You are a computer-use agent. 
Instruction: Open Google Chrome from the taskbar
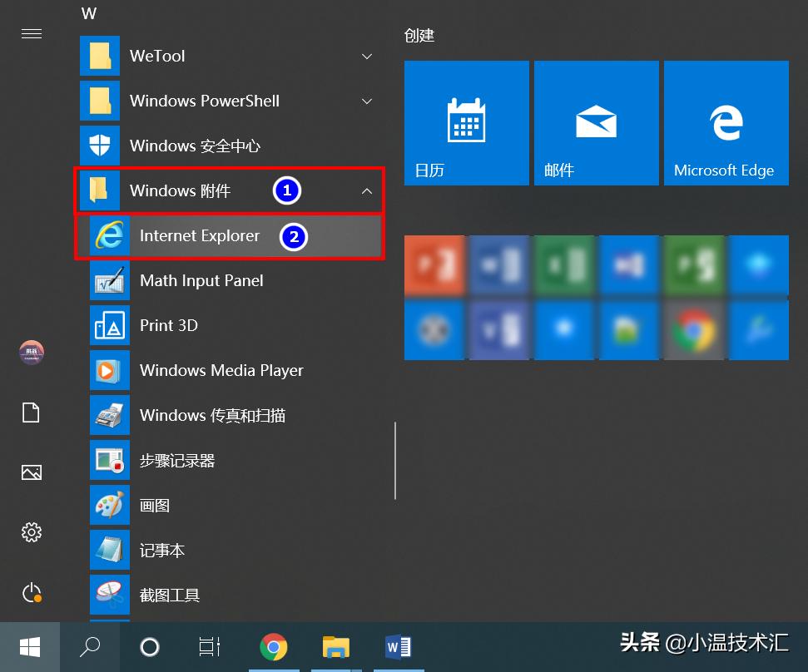[275, 646]
